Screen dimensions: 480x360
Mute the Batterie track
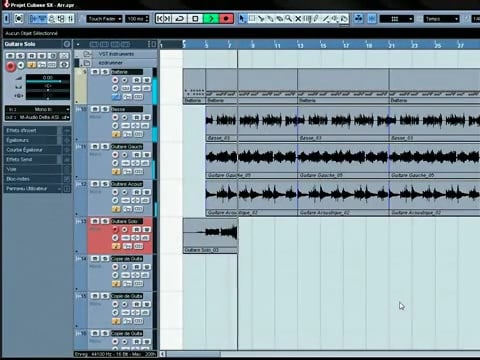(x=95, y=72)
